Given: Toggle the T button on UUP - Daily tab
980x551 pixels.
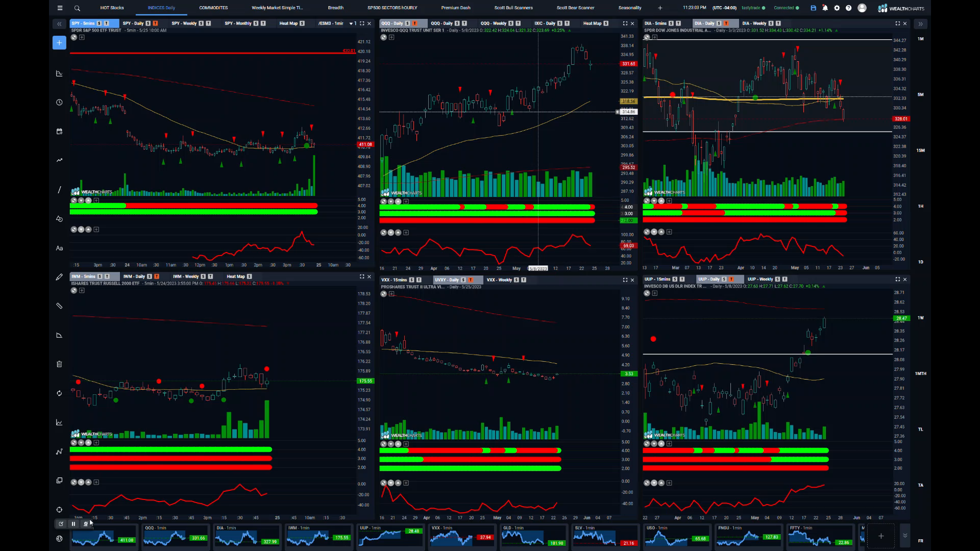Looking at the screenshot, I should [731, 280].
